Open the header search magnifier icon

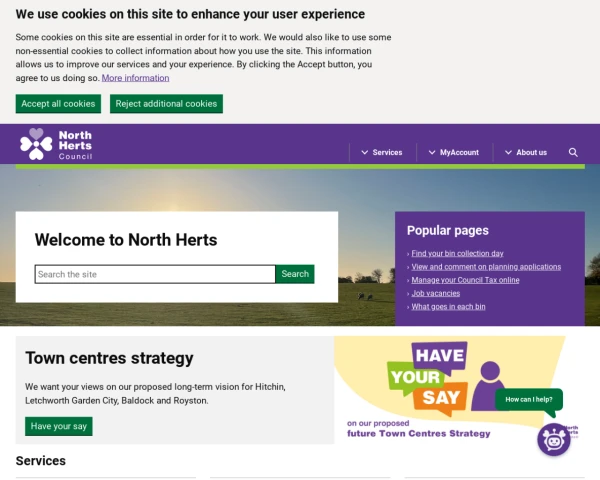573,152
